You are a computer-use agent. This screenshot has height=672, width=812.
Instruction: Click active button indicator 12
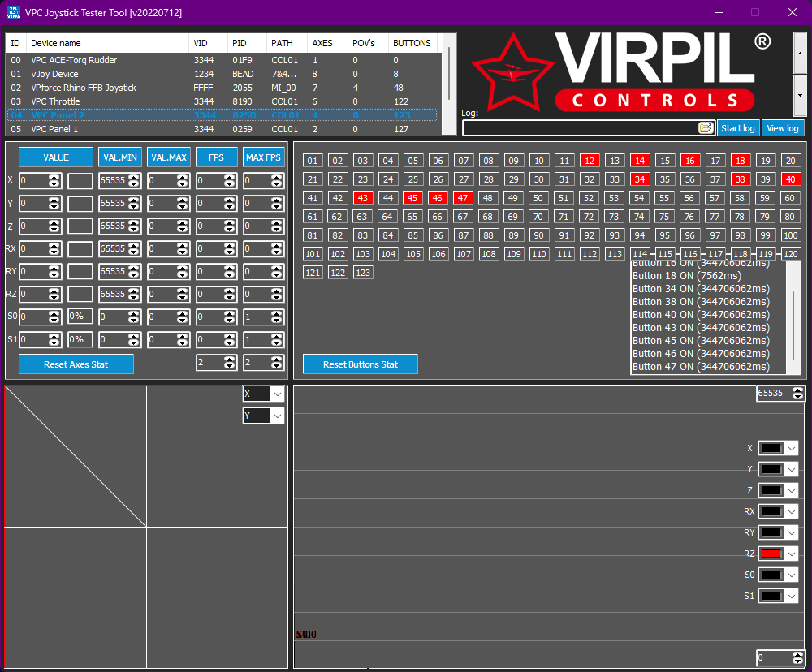[590, 161]
